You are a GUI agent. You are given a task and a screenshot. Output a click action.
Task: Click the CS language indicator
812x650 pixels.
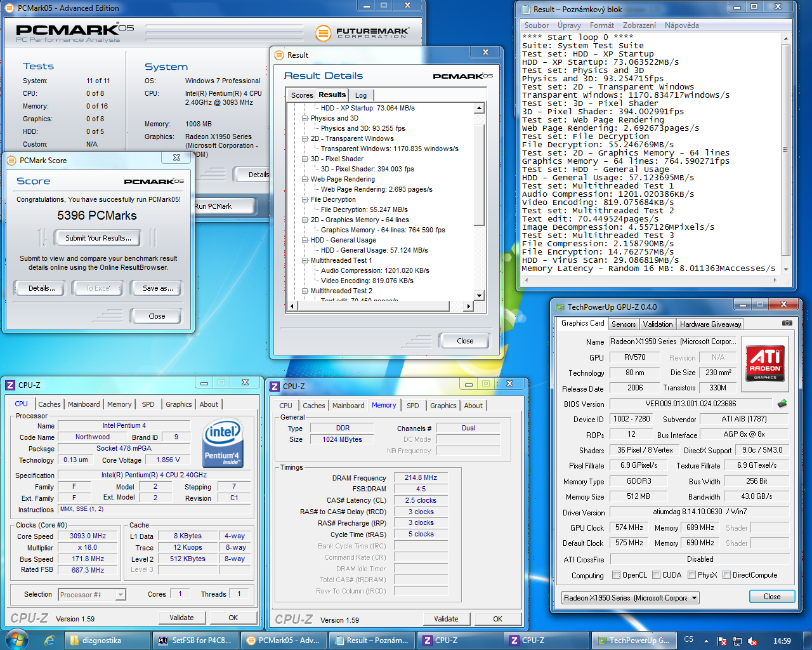689,640
